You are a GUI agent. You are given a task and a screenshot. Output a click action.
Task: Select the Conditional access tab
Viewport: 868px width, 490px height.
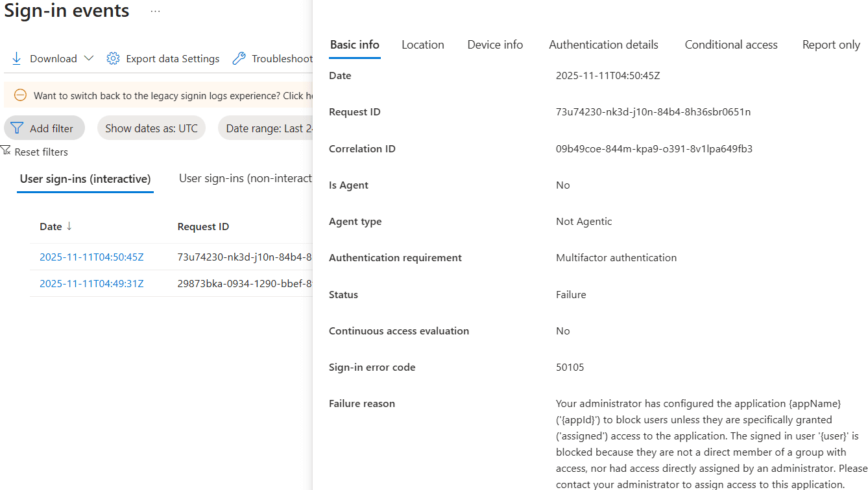point(730,44)
